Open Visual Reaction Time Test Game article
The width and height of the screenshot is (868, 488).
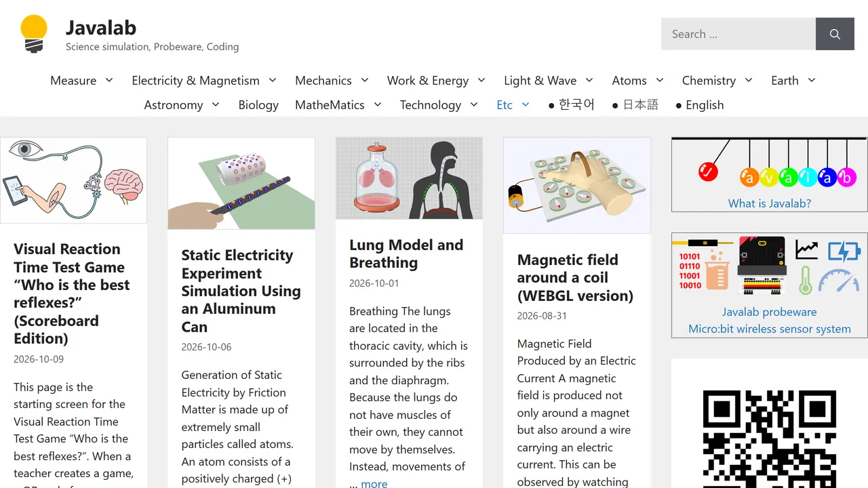[72, 293]
